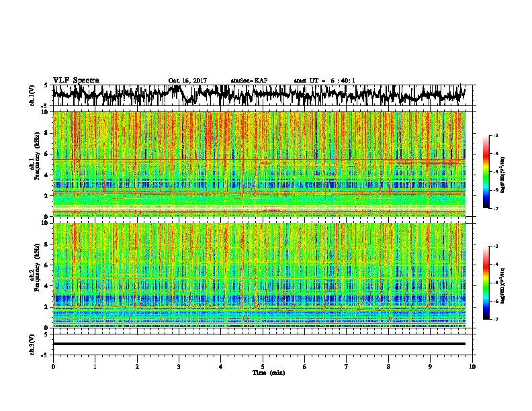Click time axis tick label '3'

tap(179, 367)
